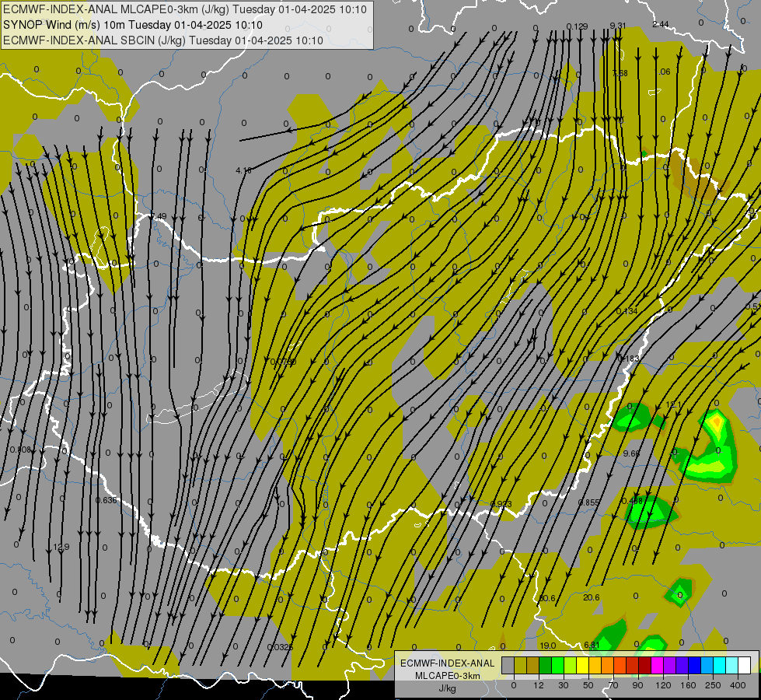This screenshot has height=700, width=761.
Task: Pick the dark red legend swatch
Action: pyautogui.click(x=645, y=666)
